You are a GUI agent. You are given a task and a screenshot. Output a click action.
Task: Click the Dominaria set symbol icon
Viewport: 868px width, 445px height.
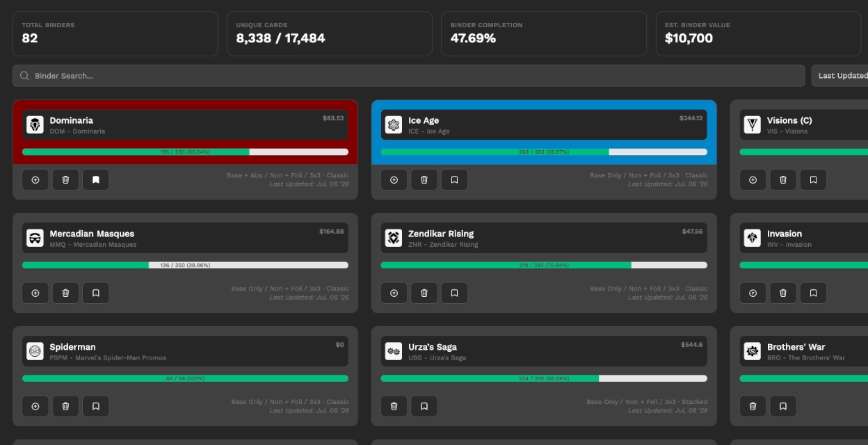pos(35,125)
